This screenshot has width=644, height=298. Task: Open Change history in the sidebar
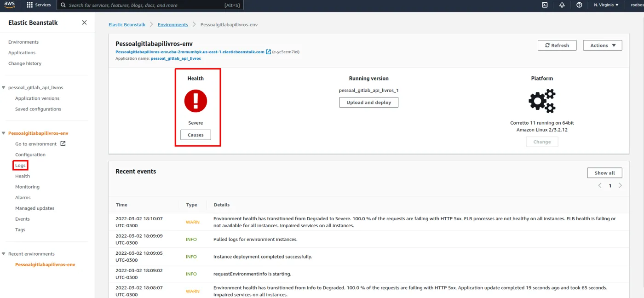point(25,63)
